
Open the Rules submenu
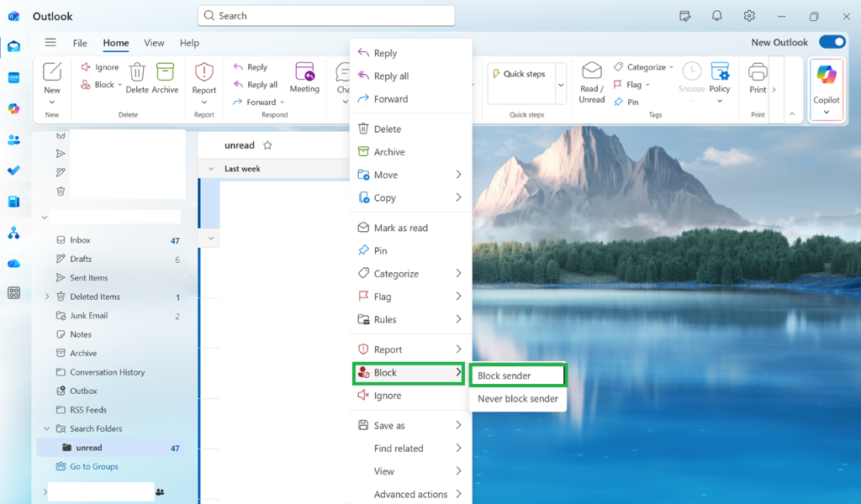click(410, 319)
